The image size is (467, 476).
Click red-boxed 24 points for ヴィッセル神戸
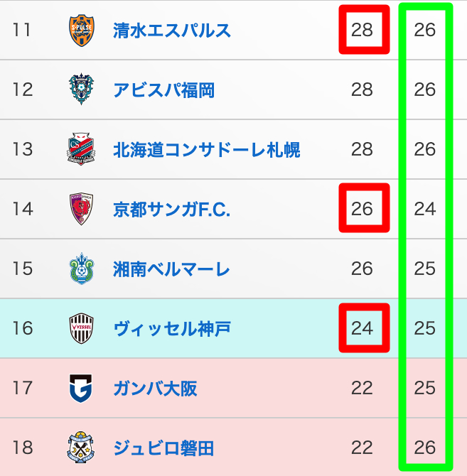pos(363,328)
